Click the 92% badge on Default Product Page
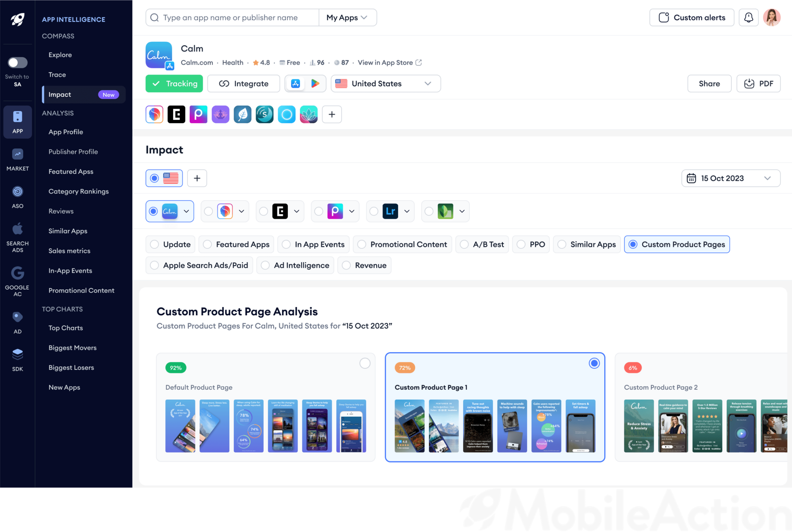 (175, 368)
